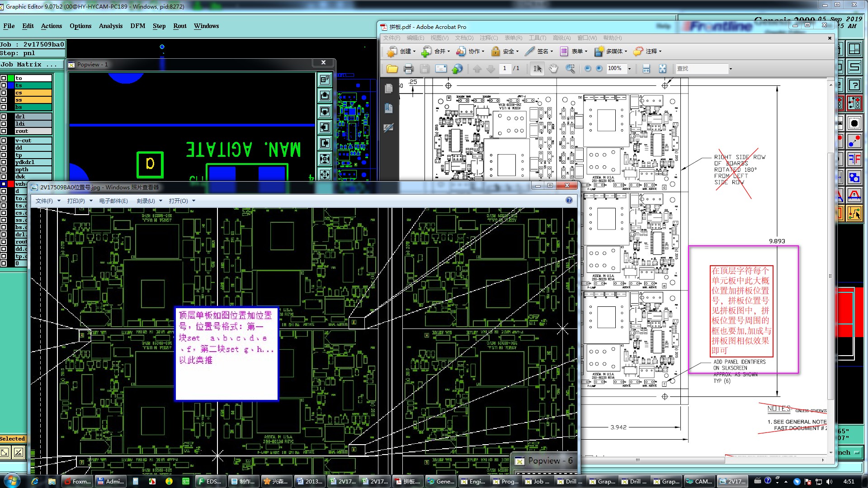Click the XY grid tool in Graphic Editor
868x488 pixels.
click(x=854, y=49)
